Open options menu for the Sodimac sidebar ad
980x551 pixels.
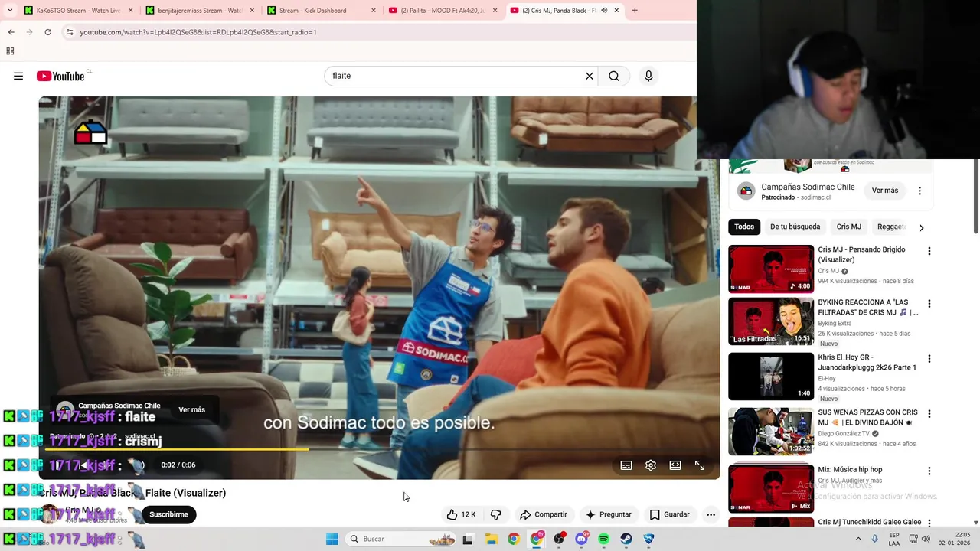click(x=920, y=191)
